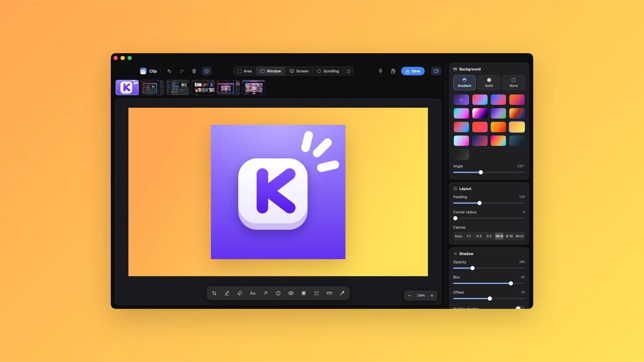Select the filled-square tool with dashed outline
The image size is (644, 362).
click(304, 293)
